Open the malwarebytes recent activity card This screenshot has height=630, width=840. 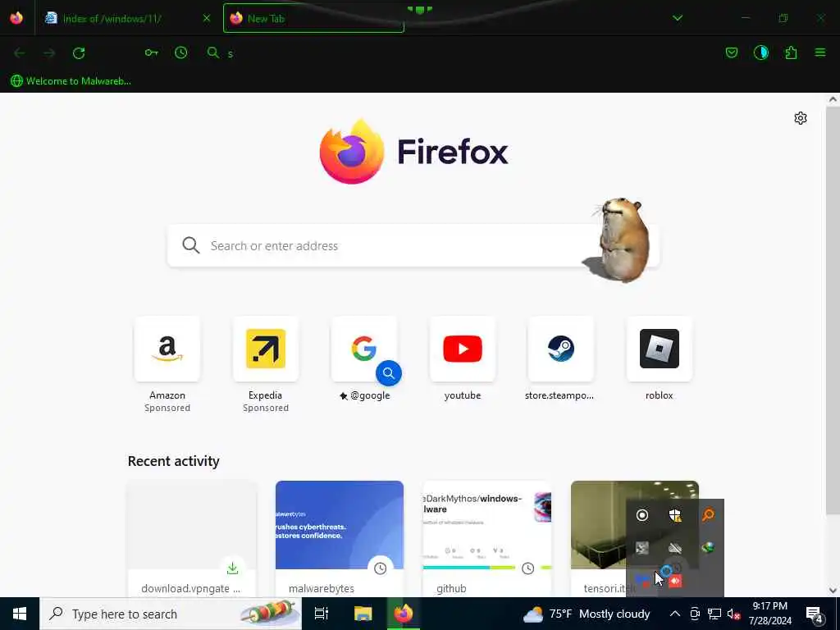[x=339, y=538]
